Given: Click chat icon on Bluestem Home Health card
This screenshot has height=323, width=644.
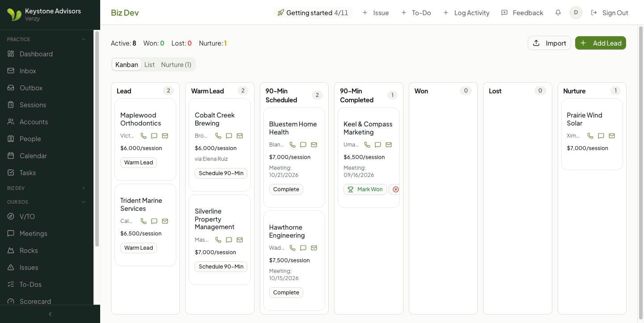Looking at the screenshot, I should pyautogui.click(x=303, y=145).
